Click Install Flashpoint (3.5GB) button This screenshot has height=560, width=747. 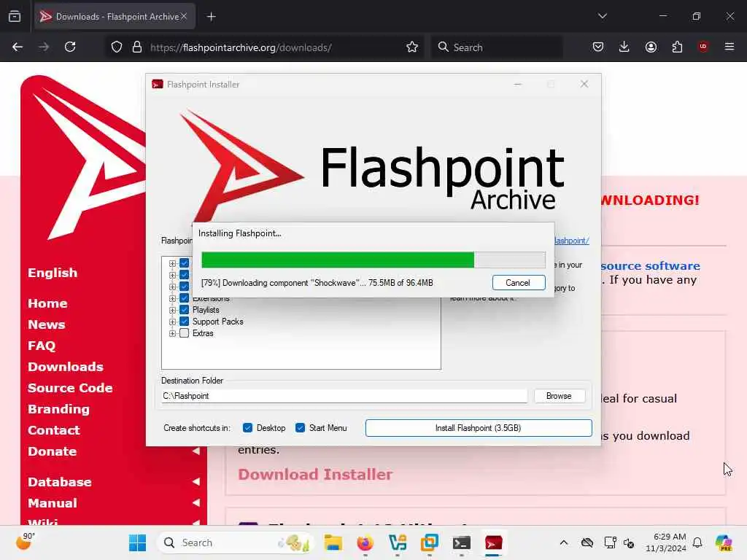[479, 427]
